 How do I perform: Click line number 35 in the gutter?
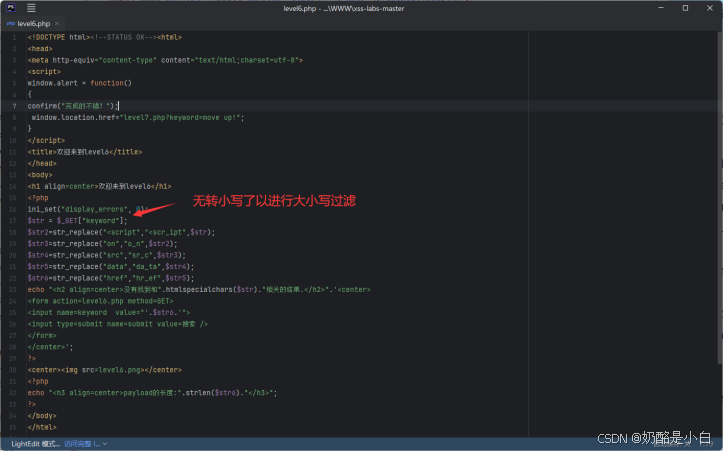(x=12, y=428)
